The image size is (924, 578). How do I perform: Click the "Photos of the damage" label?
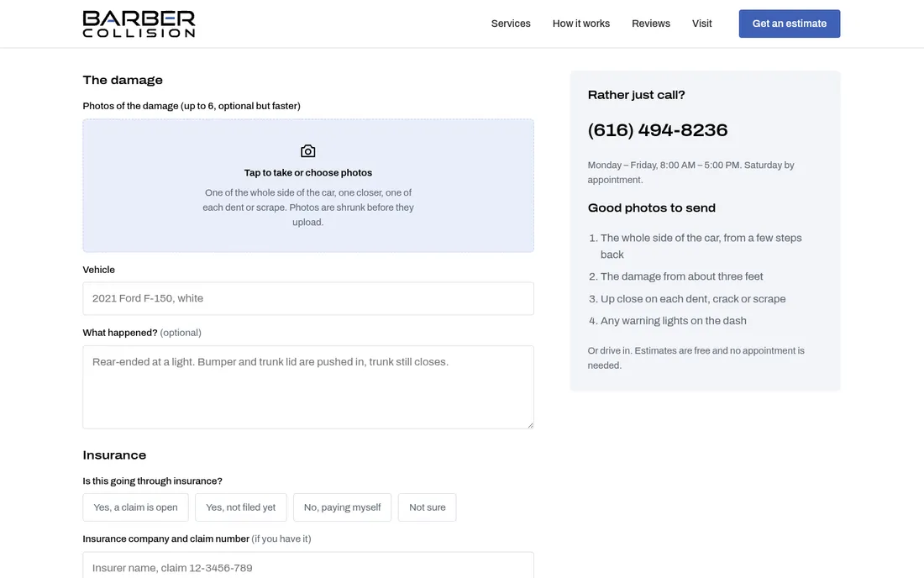192,106
